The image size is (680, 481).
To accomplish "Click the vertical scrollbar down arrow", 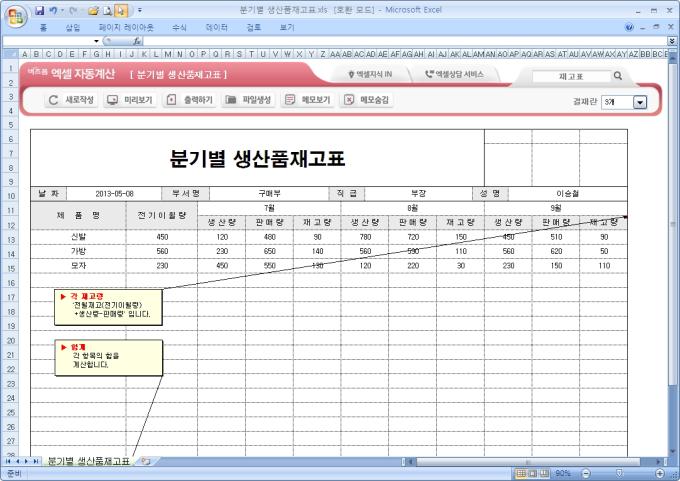I will coord(673,451).
